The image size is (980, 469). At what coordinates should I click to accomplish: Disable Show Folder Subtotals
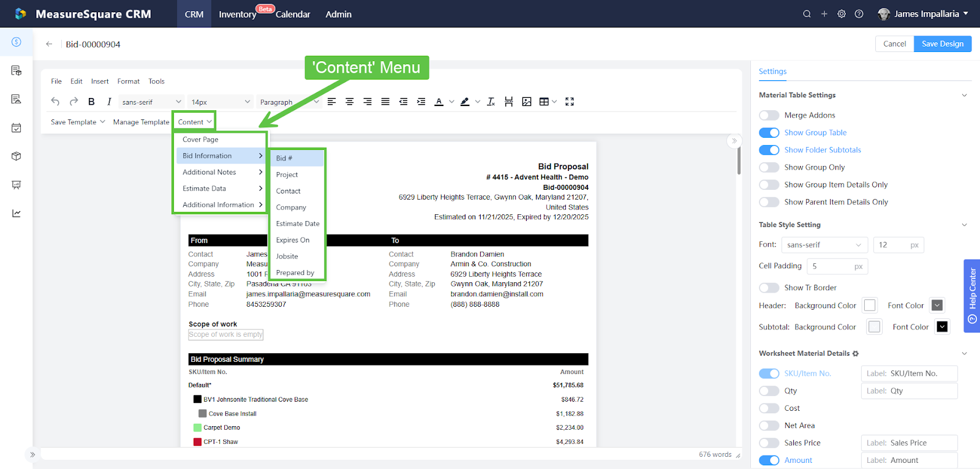(x=769, y=150)
